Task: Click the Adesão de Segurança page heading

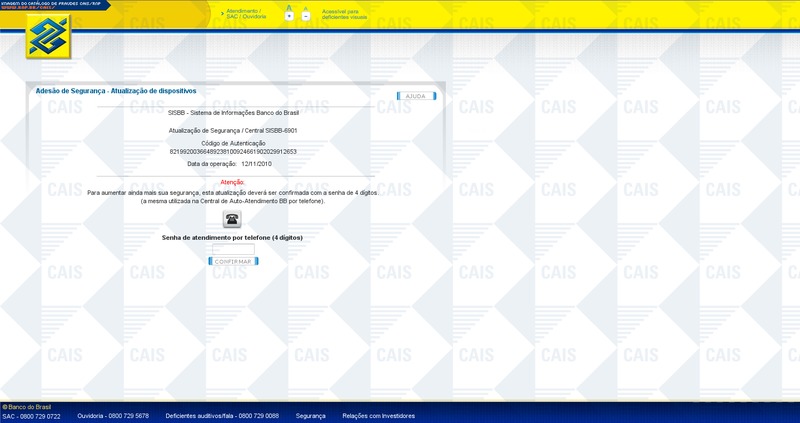Action: (x=116, y=90)
